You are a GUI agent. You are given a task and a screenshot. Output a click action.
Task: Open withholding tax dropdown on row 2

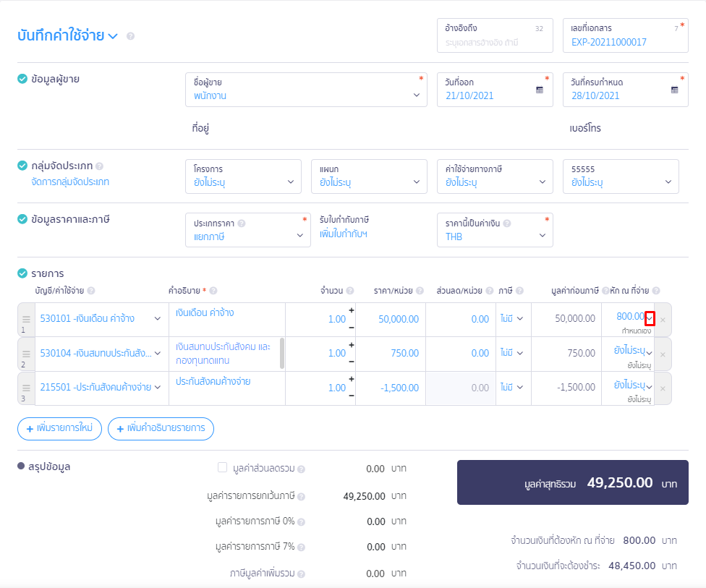point(650,353)
